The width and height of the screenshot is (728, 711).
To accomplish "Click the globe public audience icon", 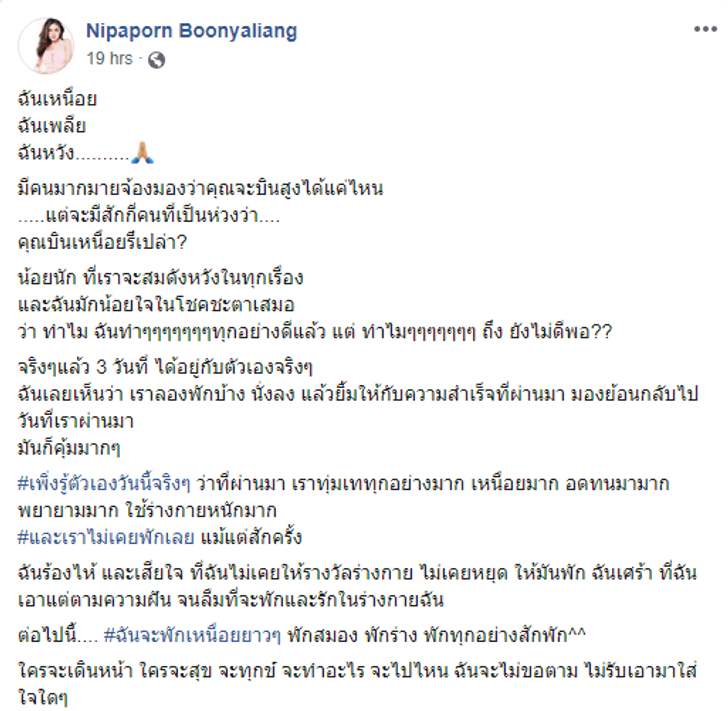I will point(156,60).
